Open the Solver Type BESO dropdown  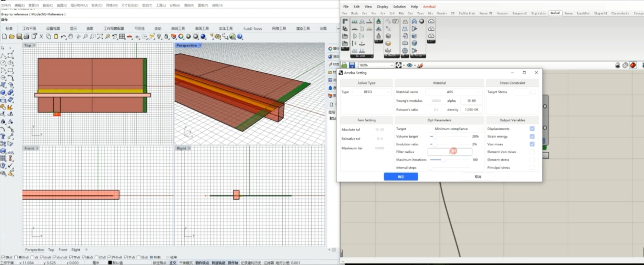(x=372, y=92)
